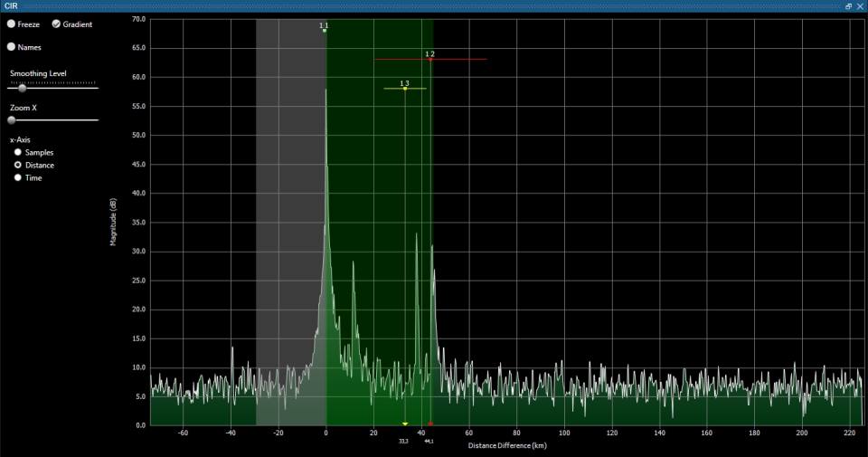The height and width of the screenshot is (457, 868).
Task: Click the Smoothing Level label
Action: (38, 73)
